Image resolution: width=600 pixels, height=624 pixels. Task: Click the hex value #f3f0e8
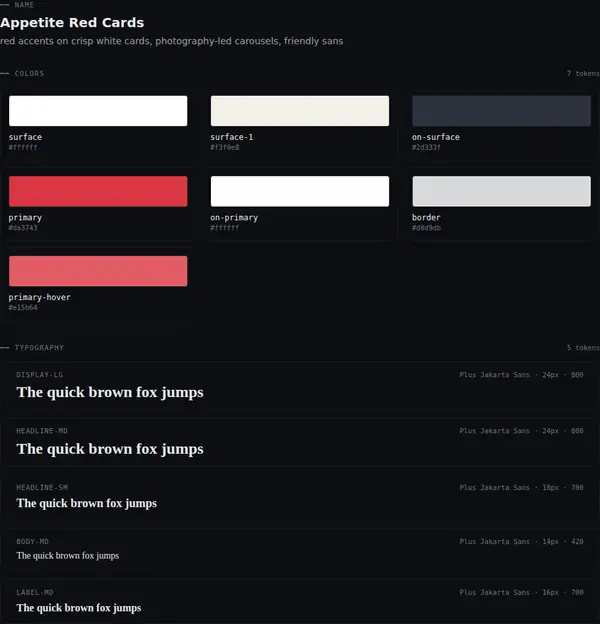225,147
